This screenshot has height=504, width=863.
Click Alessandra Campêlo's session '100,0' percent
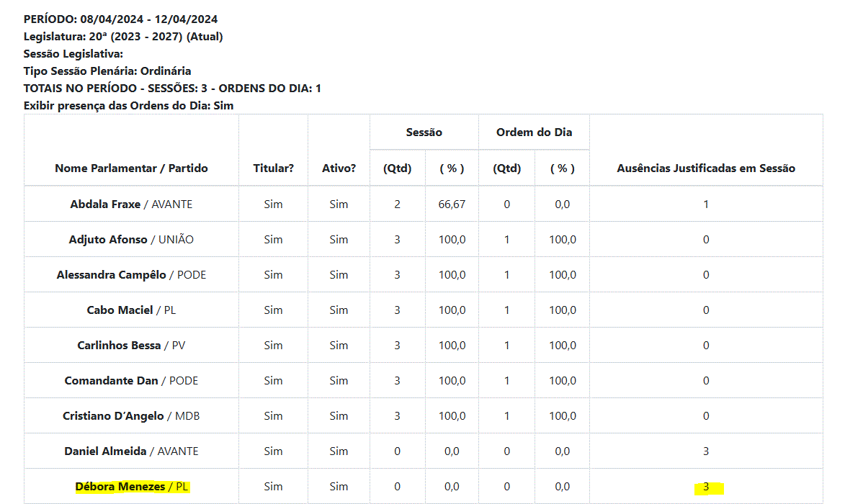[x=452, y=274]
